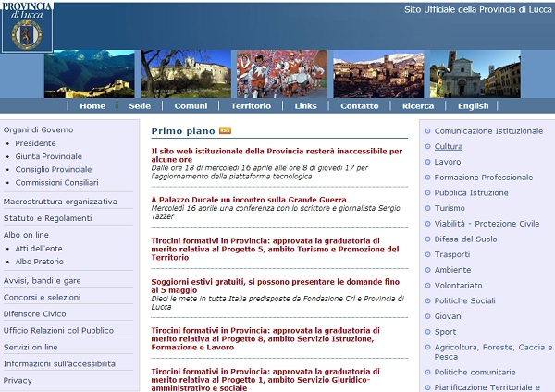The width and height of the screenshot is (555, 392).
Task: Open Pubblica Istruzione
Action: click(471, 193)
